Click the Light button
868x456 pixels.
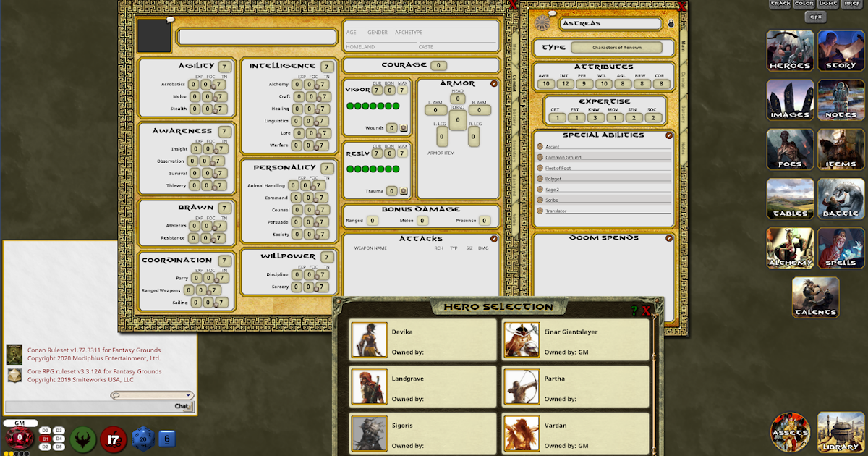[x=828, y=3]
